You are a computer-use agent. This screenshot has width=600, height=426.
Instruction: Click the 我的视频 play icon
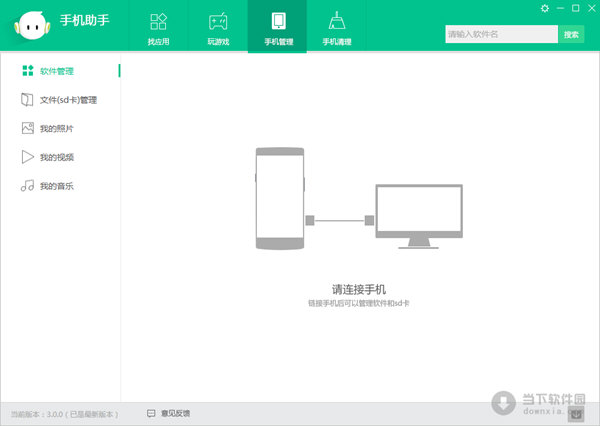27,157
